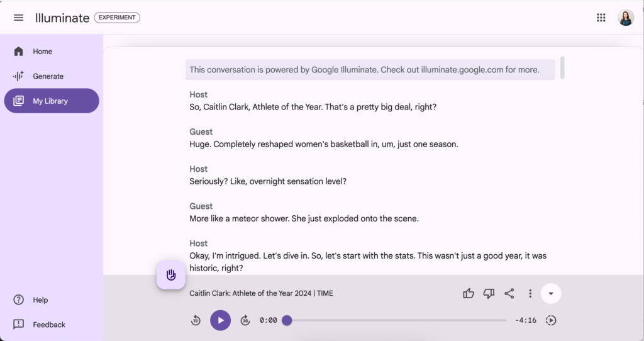Viewport: 644px width, 341px height.
Task: Click line "So, Caitlin Clark, Athlete of the Year"
Action: (313, 107)
